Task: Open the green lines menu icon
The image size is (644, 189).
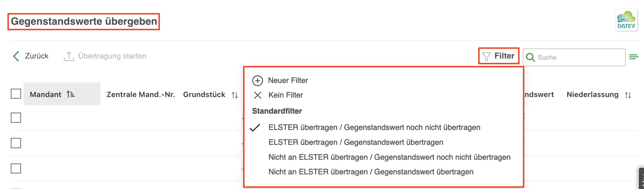Action: (x=634, y=57)
